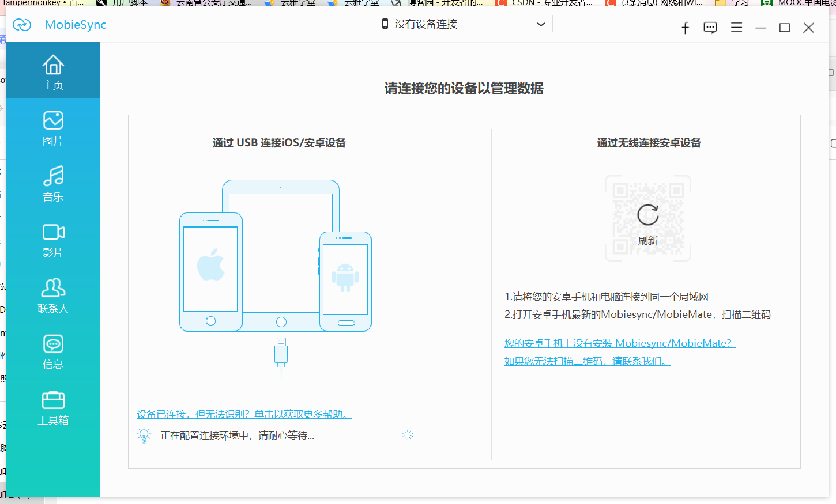The width and height of the screenshot is (836, 504).
Task: Close the MobieSync window
Action: click(809, 28)
